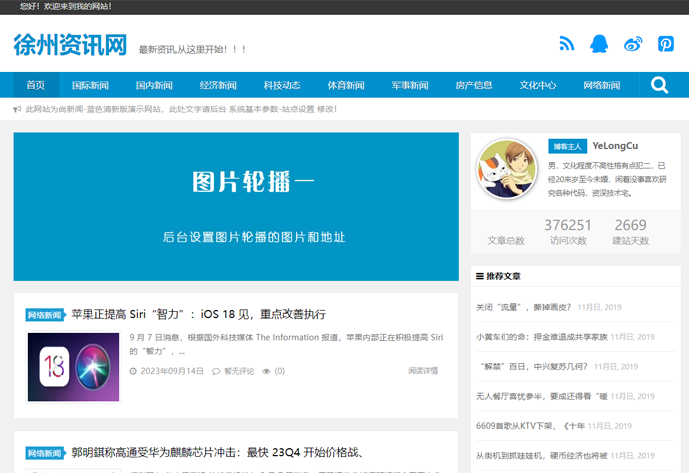Open article 郭明錤称高通受华为麒麟芯片冲击
This screenshot has width=689, height=473.
tap(217, 452)
